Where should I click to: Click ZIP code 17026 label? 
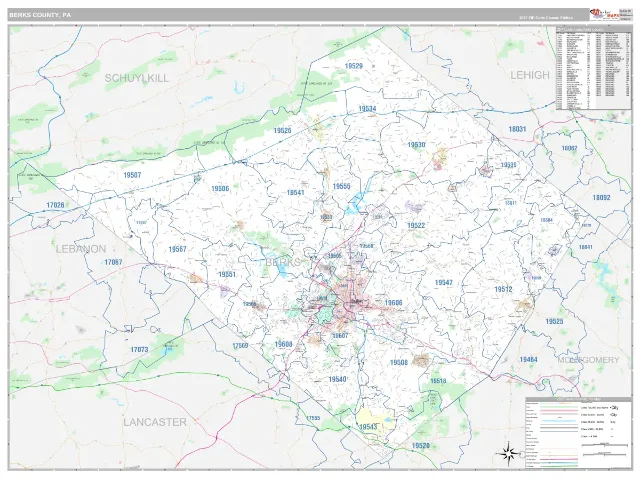click(x=55, y=205)
